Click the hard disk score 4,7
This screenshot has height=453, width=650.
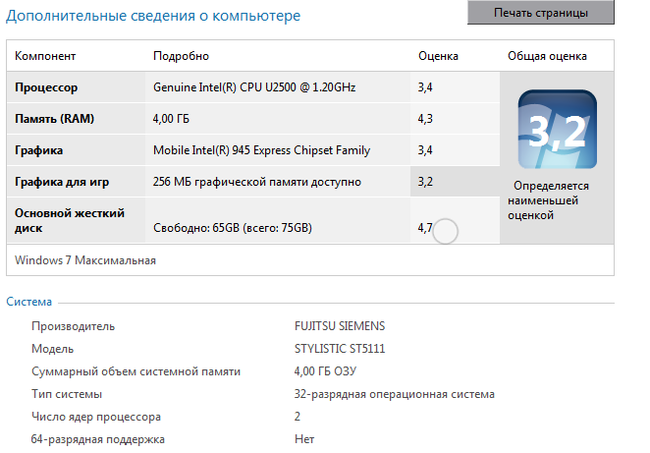click(x=425, y=229)
